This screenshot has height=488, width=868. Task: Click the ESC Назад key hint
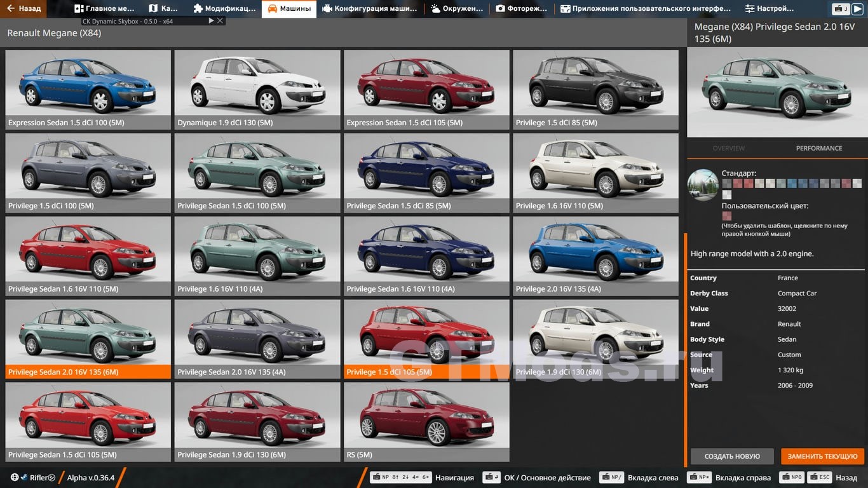pos(832,478)
